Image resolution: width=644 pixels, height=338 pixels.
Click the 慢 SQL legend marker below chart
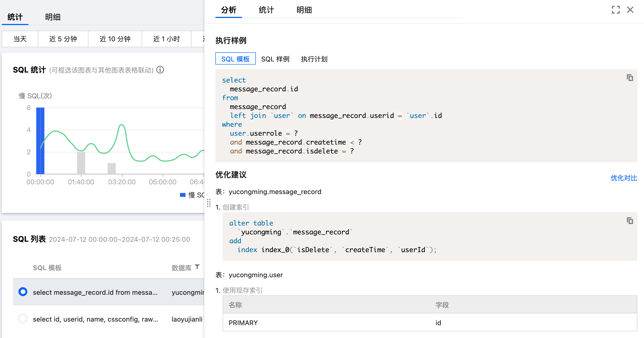point(182,195)
